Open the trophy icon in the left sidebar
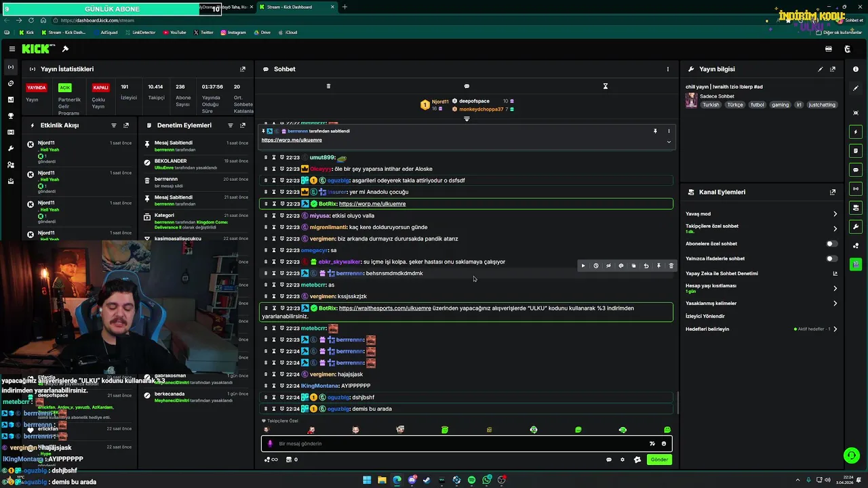Screen dimensions: 868x488 point(10,116)
